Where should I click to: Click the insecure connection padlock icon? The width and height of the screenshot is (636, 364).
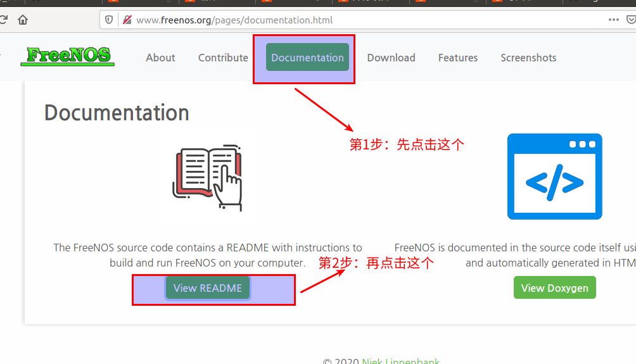tap(127, 20)
